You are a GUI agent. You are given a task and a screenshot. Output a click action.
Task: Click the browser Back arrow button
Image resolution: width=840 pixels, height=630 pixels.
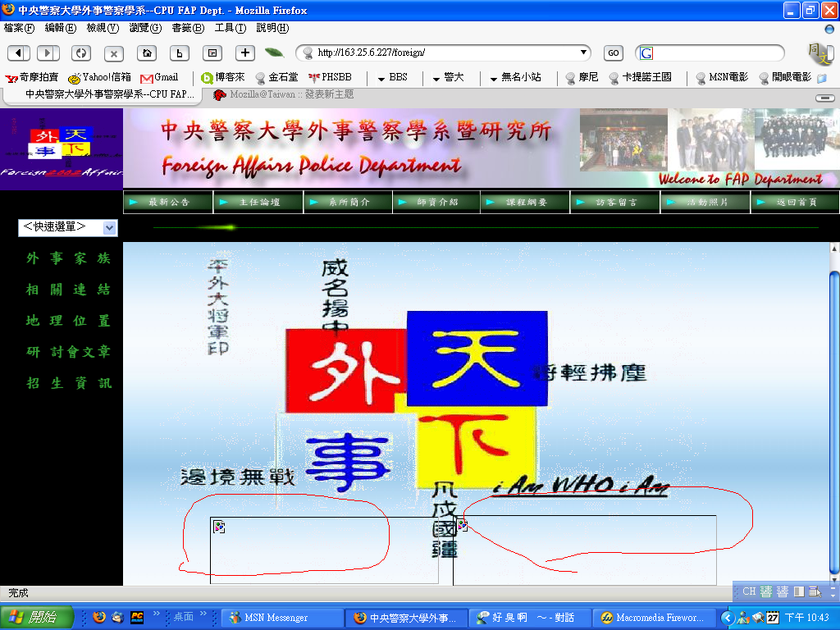18,53
